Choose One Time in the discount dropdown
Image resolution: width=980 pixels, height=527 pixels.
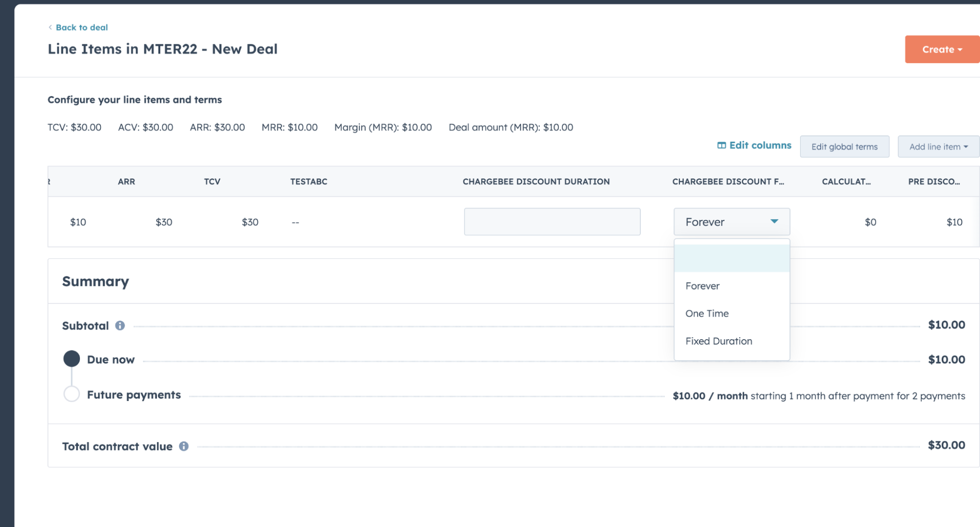[707, 313]
